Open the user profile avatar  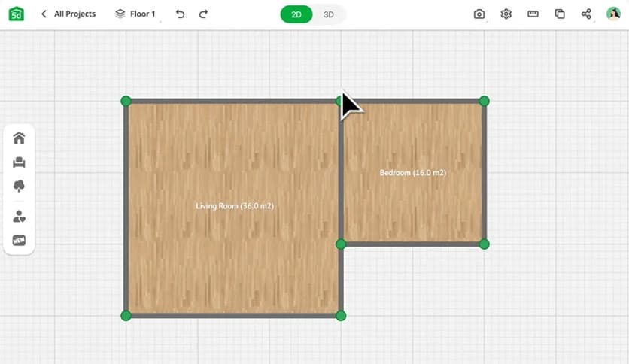613,14
